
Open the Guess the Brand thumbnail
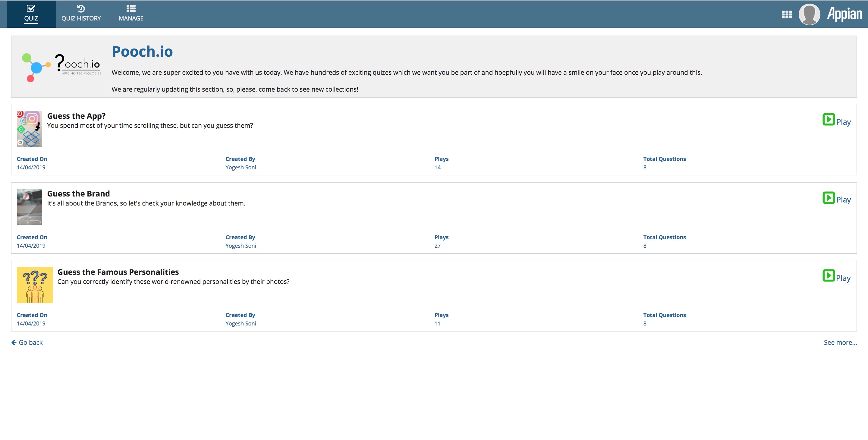click(29, 206)
